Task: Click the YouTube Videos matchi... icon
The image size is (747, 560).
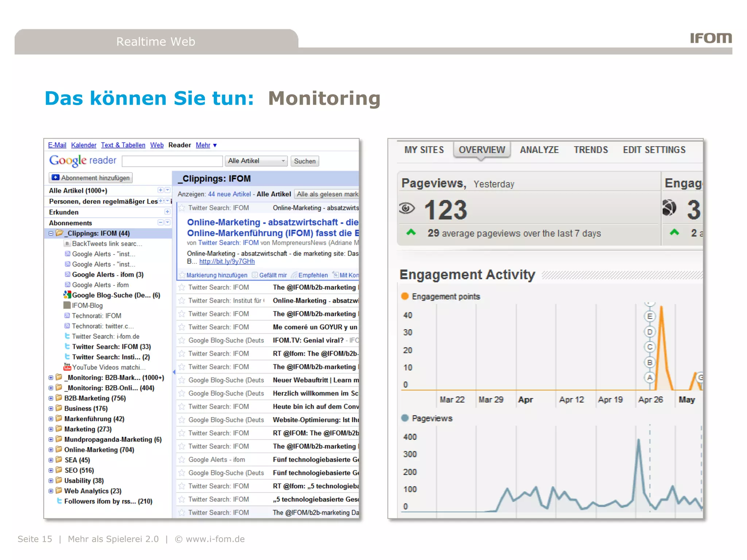Action: pos(67,367)
